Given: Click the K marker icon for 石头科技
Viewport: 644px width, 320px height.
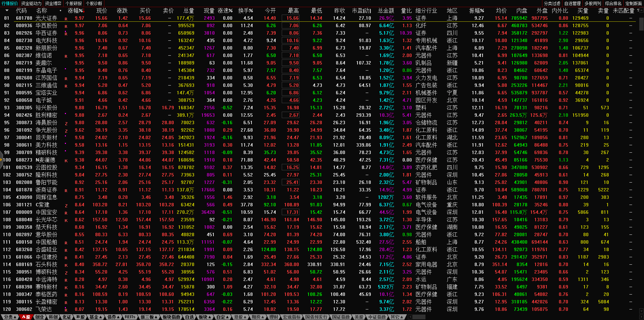Looking at the screenshot, I should (x=66, y=265).
